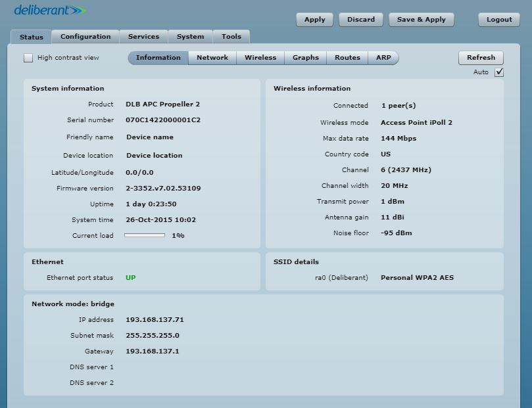Click the Current load progress bar

[x=145, y=236]
